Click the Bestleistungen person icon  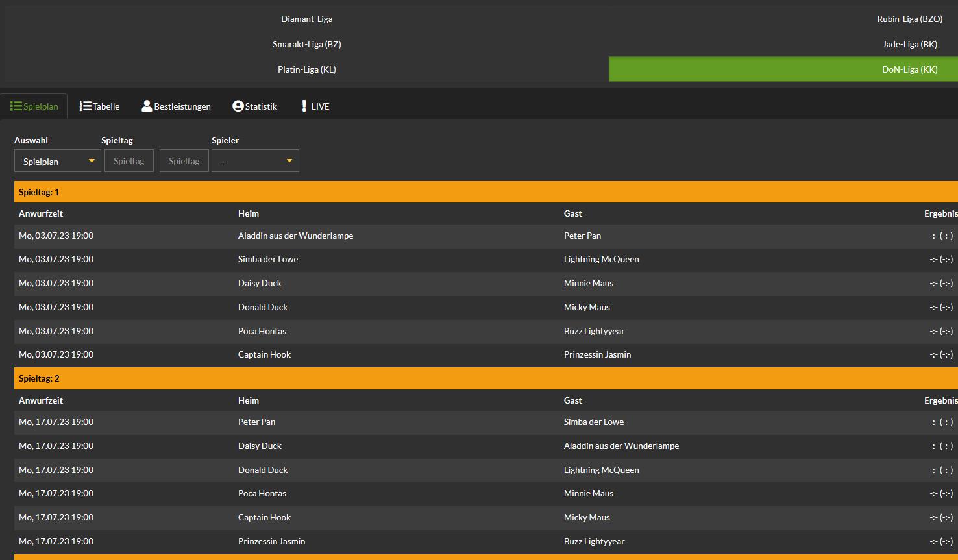(x=147, y=106)
